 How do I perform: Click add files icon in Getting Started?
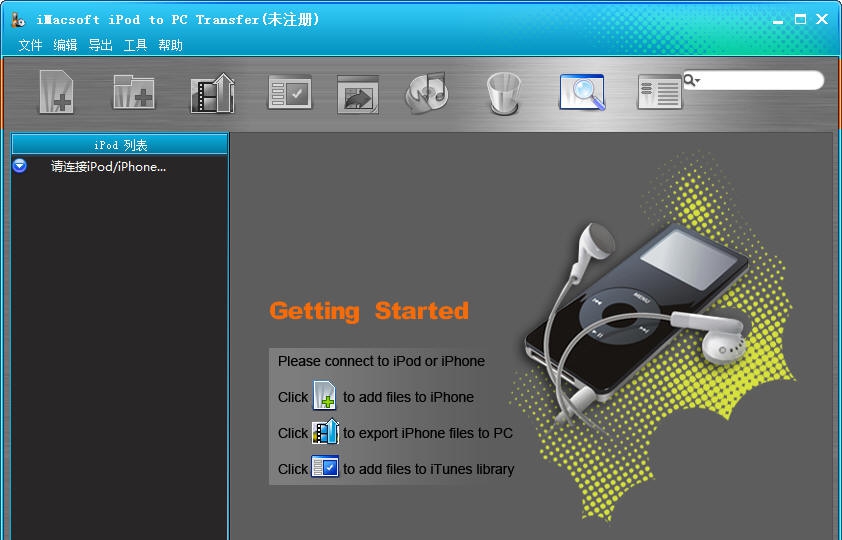click(x=324, y=395)
